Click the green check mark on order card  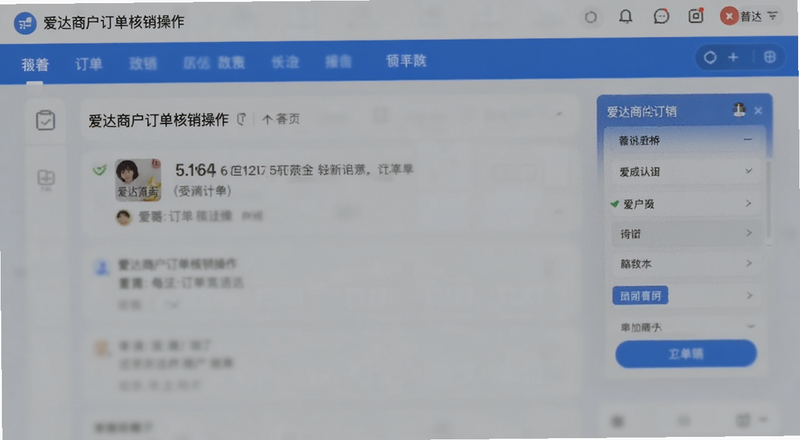tap(100, 169)
